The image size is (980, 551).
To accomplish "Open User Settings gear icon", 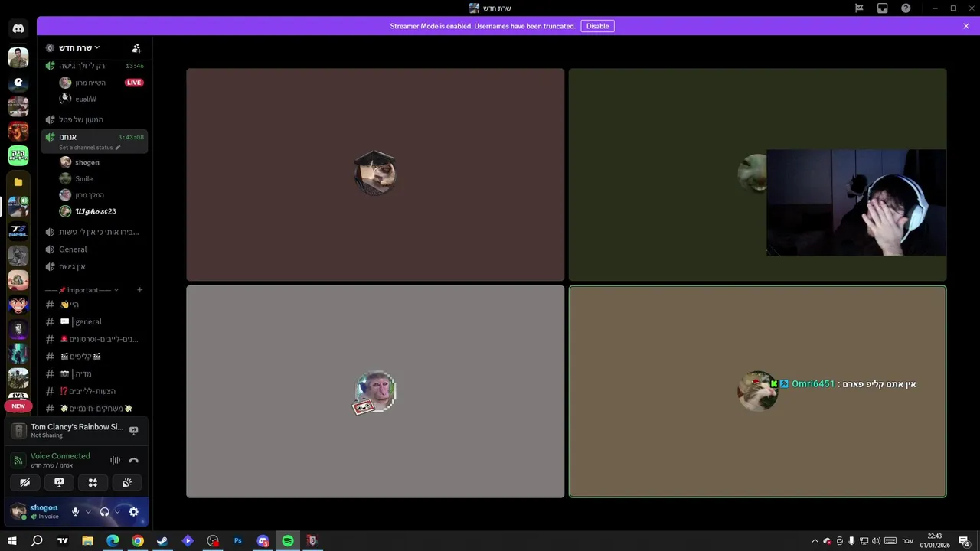I will coord(134,512).
